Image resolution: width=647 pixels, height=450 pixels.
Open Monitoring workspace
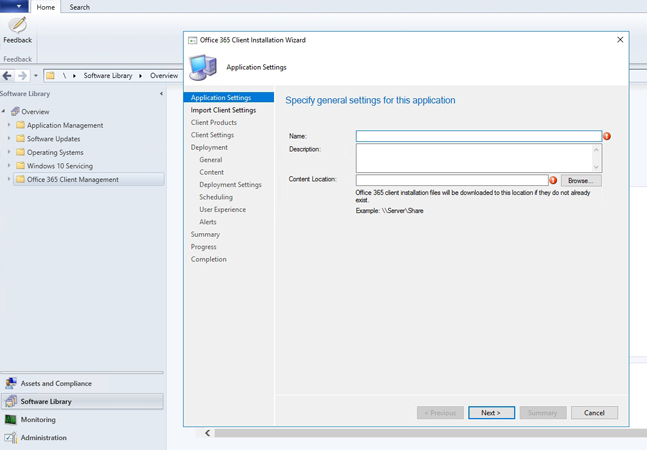click(83, 419)
